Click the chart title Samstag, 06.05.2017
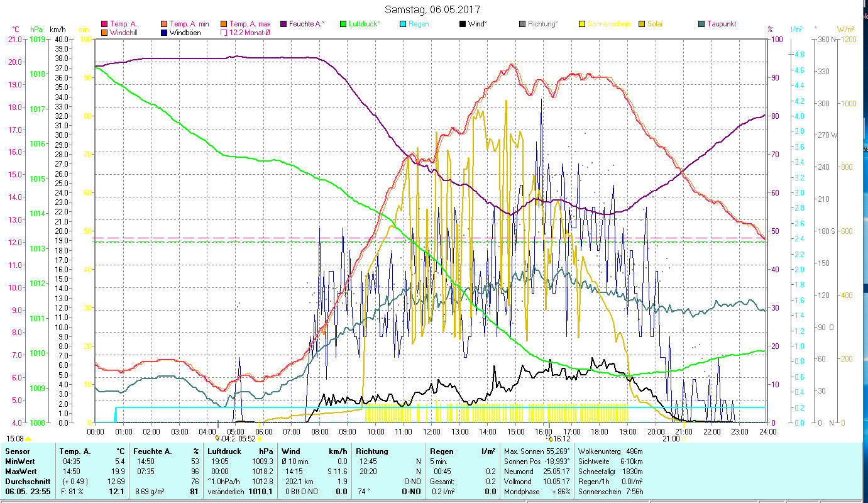868x503 pixels. click(x=432, y=9)
